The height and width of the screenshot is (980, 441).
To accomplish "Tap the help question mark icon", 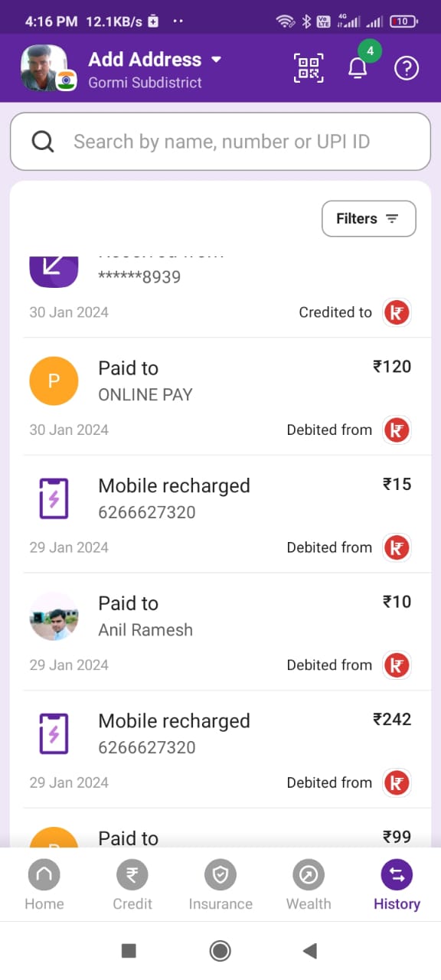I will click(x=407, y=68).
